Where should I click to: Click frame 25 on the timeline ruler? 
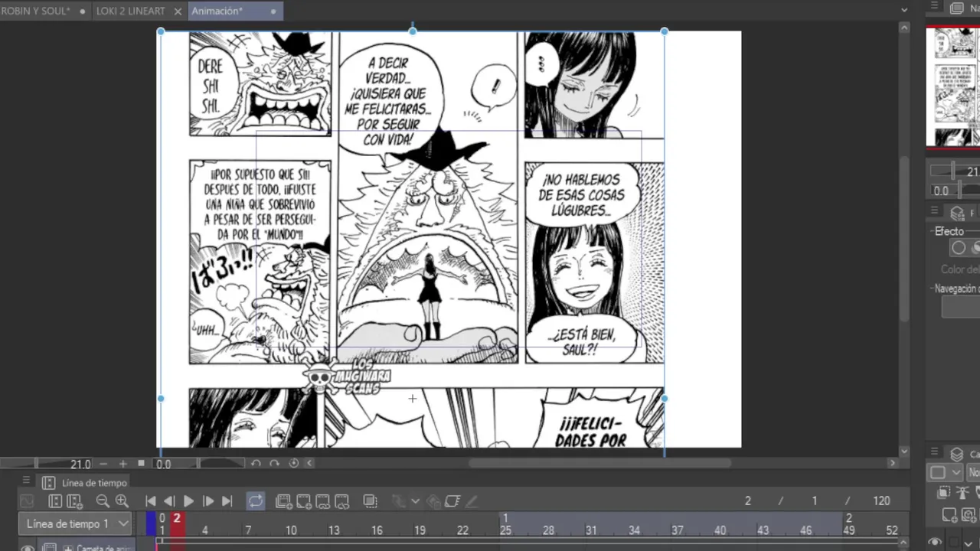(x=506, y=530)
